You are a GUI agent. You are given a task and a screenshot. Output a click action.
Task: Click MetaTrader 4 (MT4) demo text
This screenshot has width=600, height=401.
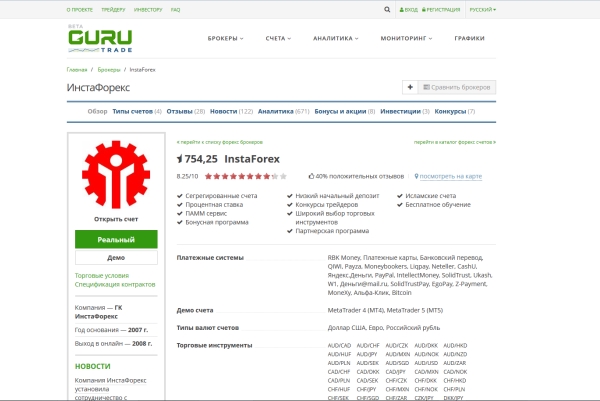point(355,310)
